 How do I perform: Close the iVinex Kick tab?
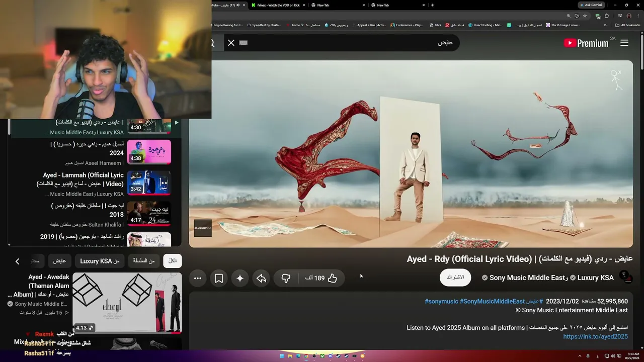click(x=304, y=5)
